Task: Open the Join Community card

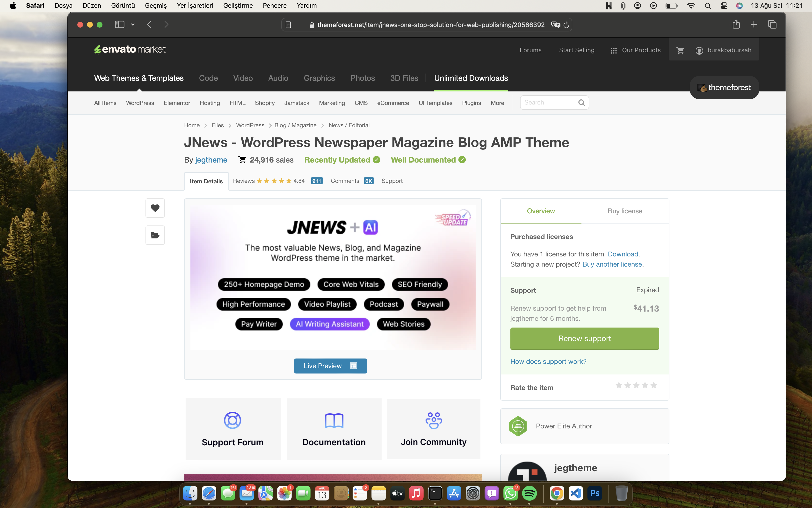Action: [434, 429]
